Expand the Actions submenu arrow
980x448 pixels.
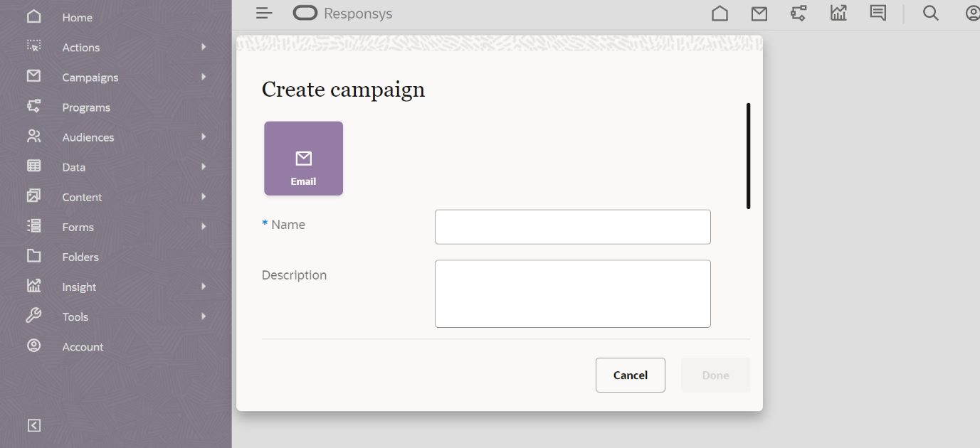(204, 47)
